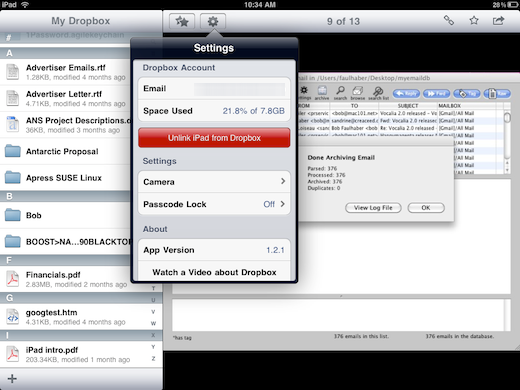
Task: Jump to section W in index
Action: (153, 323)
